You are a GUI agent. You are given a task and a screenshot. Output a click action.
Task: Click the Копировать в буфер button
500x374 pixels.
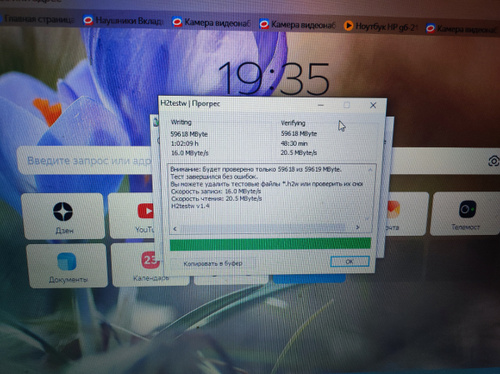tap(212, 263)
